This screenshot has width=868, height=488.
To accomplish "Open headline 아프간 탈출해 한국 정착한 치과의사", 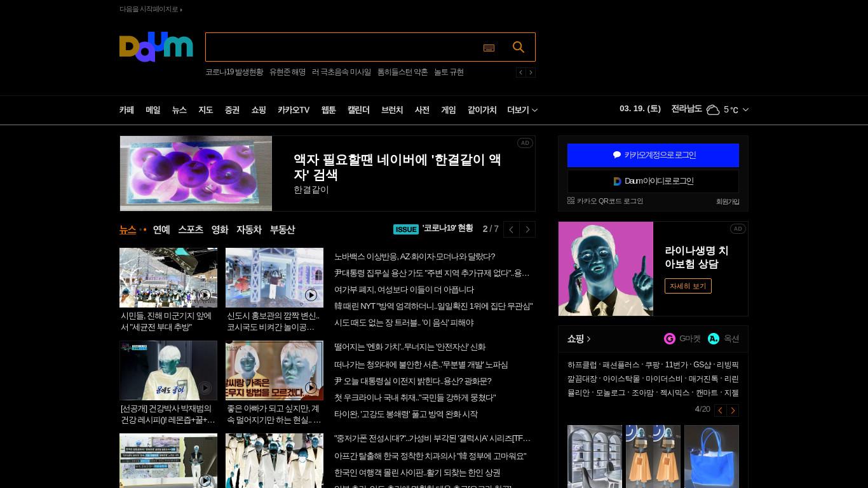I will [x=430, y=456].
